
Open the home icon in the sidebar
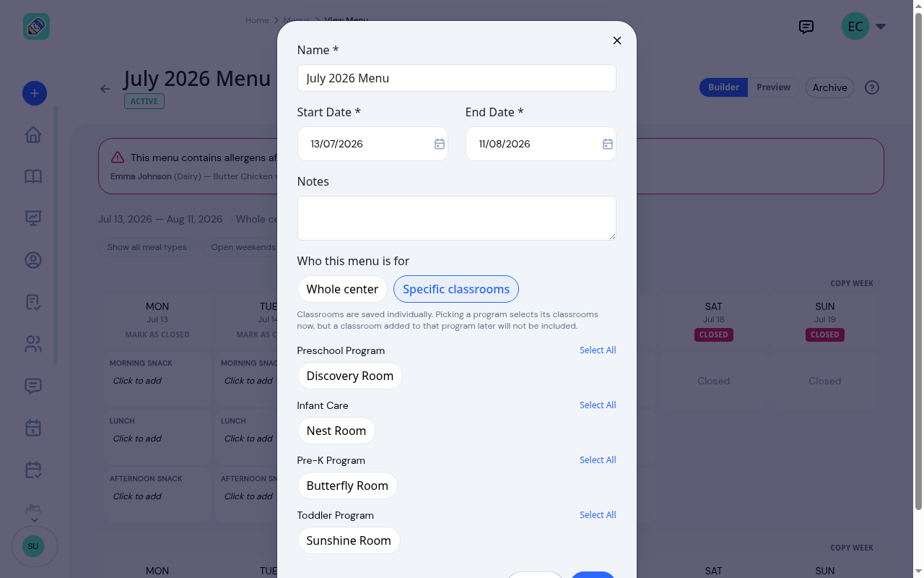(x=33, y=135)
